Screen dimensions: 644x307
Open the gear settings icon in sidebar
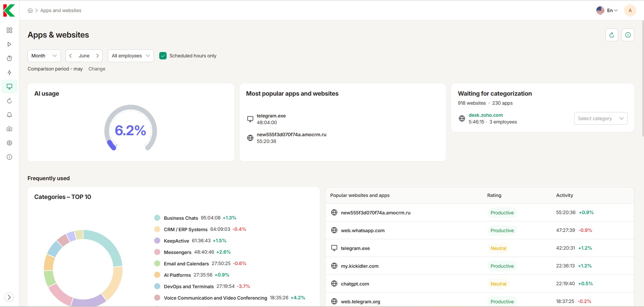pos(9,143)
